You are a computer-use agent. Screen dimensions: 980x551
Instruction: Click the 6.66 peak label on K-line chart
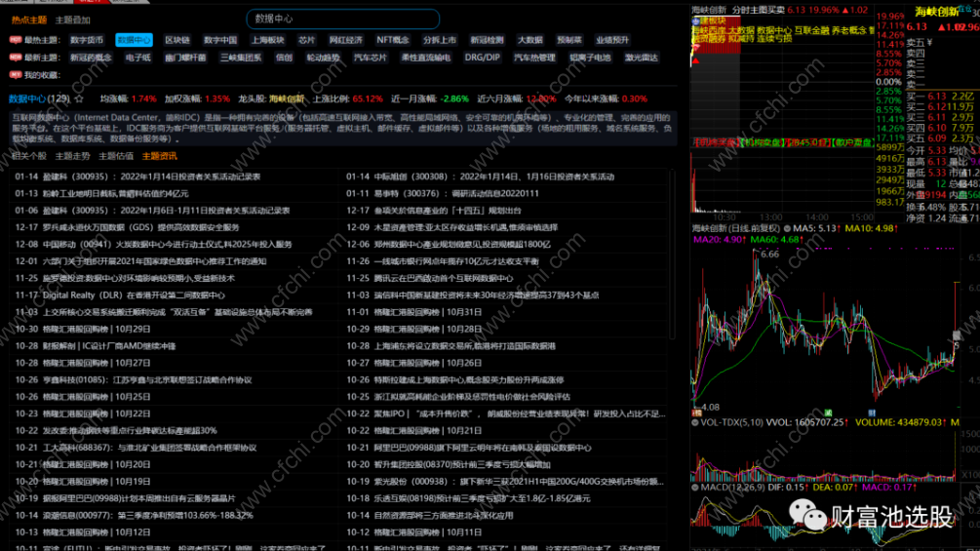pos(769,255)
